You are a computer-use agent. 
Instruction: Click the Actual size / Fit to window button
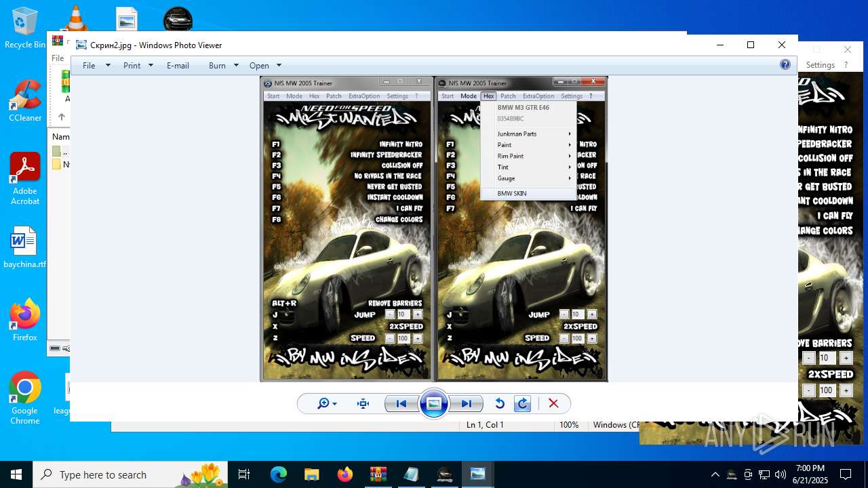(x=363, y=403)
